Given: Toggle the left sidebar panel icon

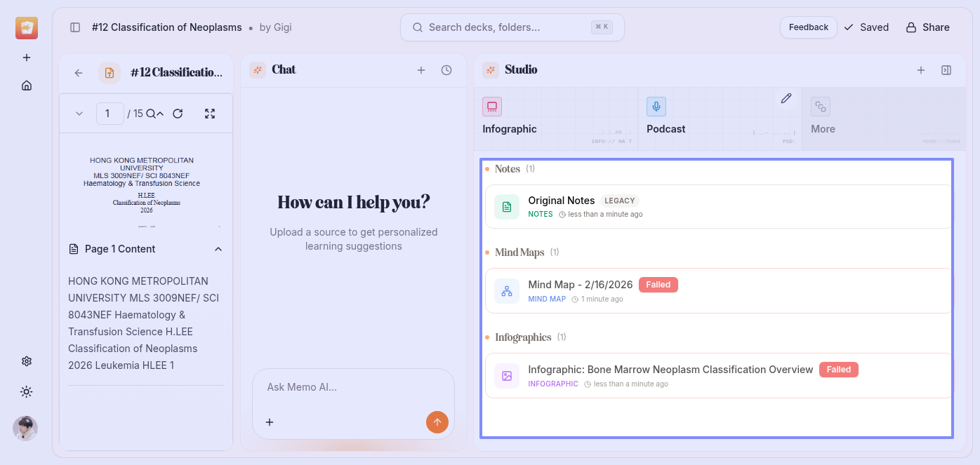Looking at the screenshot, I should point(75,27).
